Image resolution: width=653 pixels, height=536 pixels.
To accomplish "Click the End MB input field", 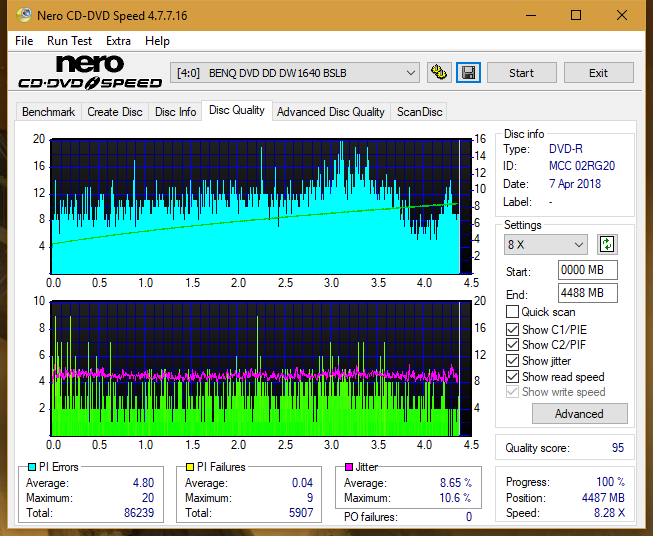I will pyautogui.click(x=588, y=293).
